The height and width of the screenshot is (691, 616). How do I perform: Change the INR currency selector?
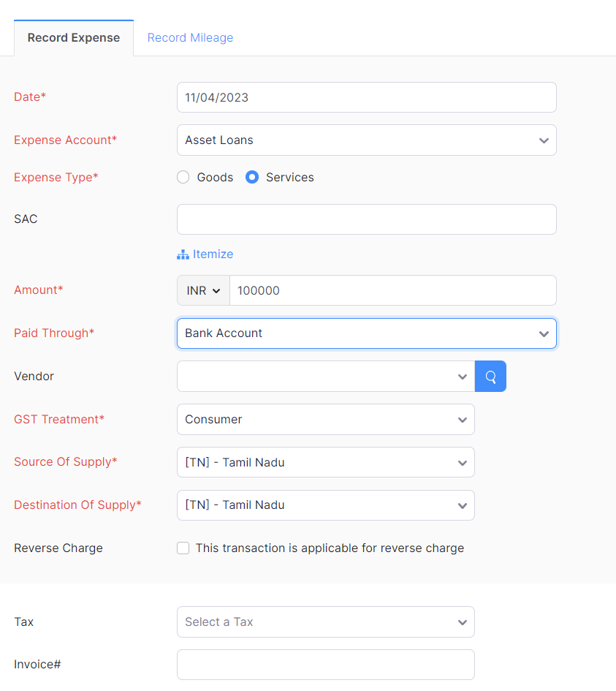[202, 290]
